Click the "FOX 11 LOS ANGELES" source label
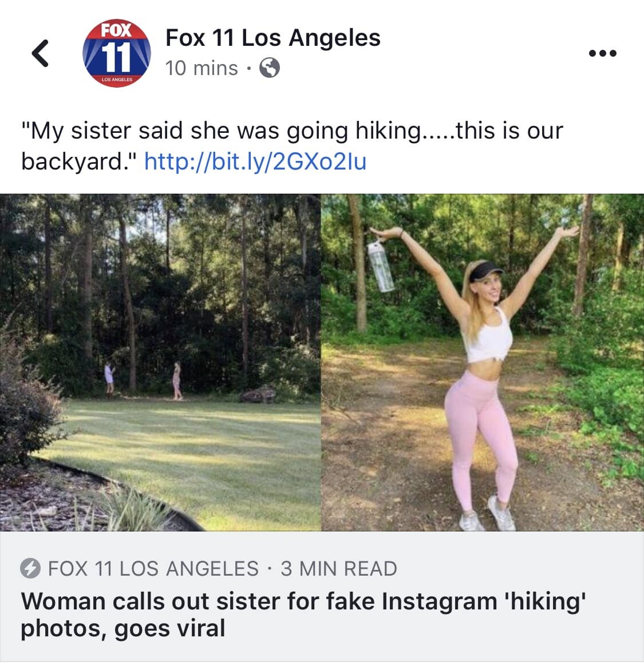Viewport: 644px width, 665px height. point(153,568)
